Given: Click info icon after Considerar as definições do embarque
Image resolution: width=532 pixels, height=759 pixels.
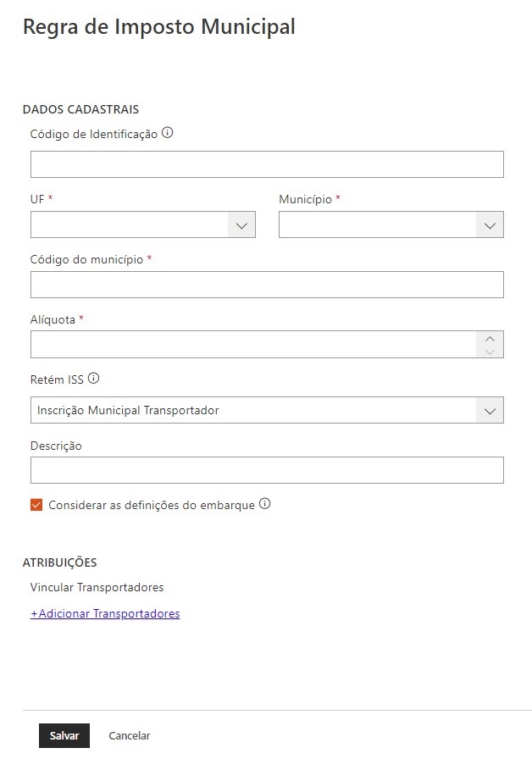Looking at the screenshot, I should click(x=264, y=504).
